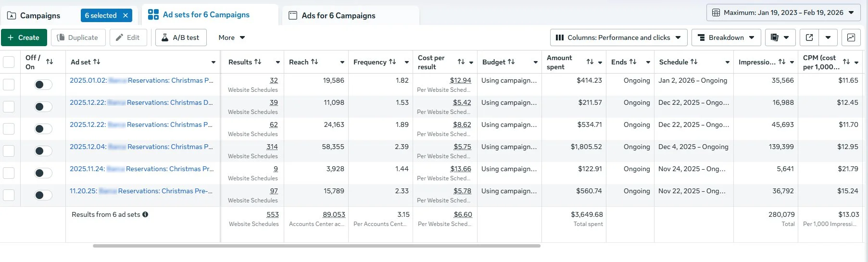Screen dimensions: 868x262
Task: Click the export/share report icon
Action: 809,37
